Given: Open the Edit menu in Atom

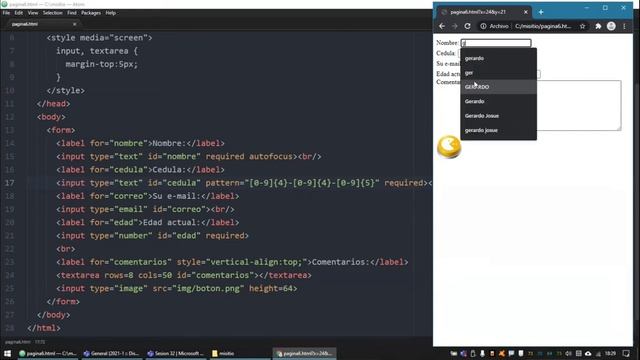Looking at the screenshot, I should click(x=19, y=13).
